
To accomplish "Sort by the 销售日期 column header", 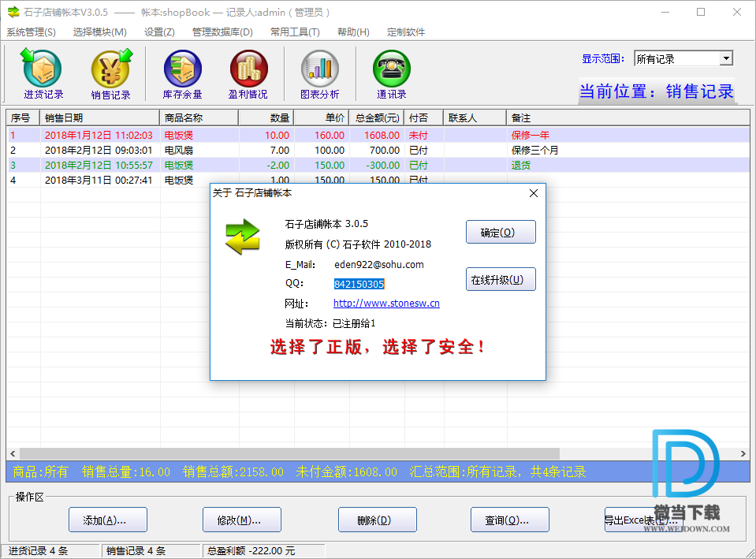I will tap(99, 117).
